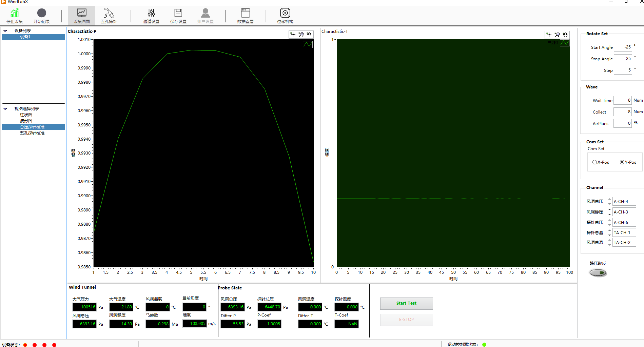Viewport: 644px width, 347px height.
Task: Select 五孔探针校准 five-hole probe calibration view
Action: 32,133
